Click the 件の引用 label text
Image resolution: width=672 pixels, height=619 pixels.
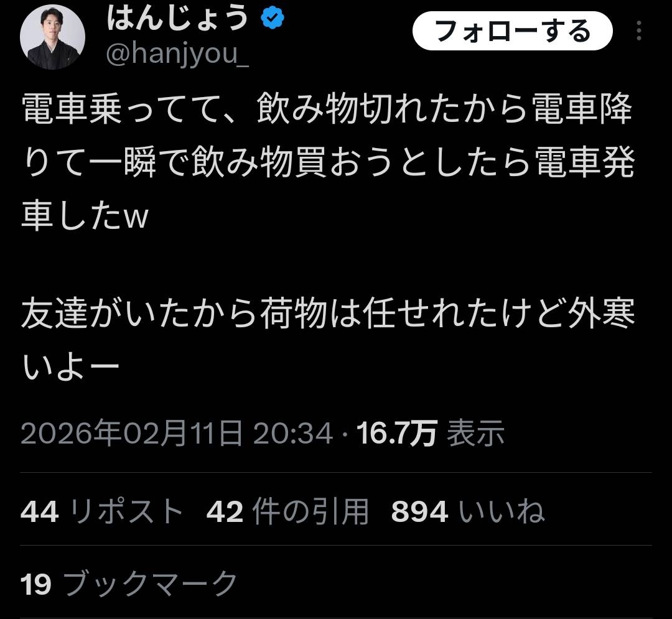310,511
